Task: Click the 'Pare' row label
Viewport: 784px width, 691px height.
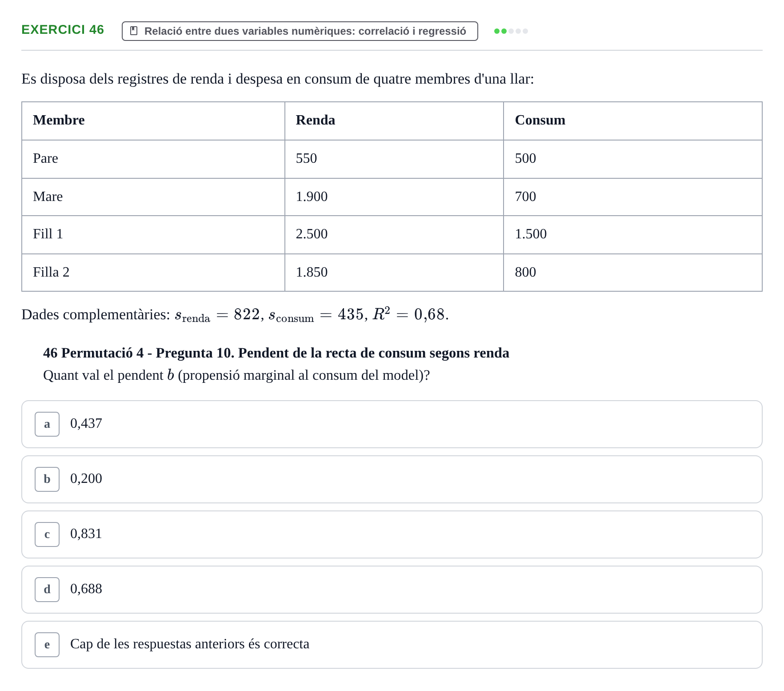Action: coord(45,158)
